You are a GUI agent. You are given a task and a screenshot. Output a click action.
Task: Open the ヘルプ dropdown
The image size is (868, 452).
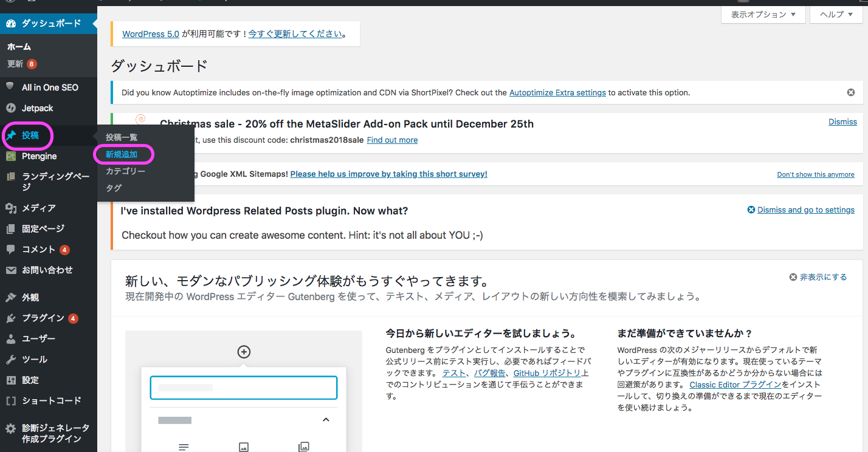coord(836,15)
